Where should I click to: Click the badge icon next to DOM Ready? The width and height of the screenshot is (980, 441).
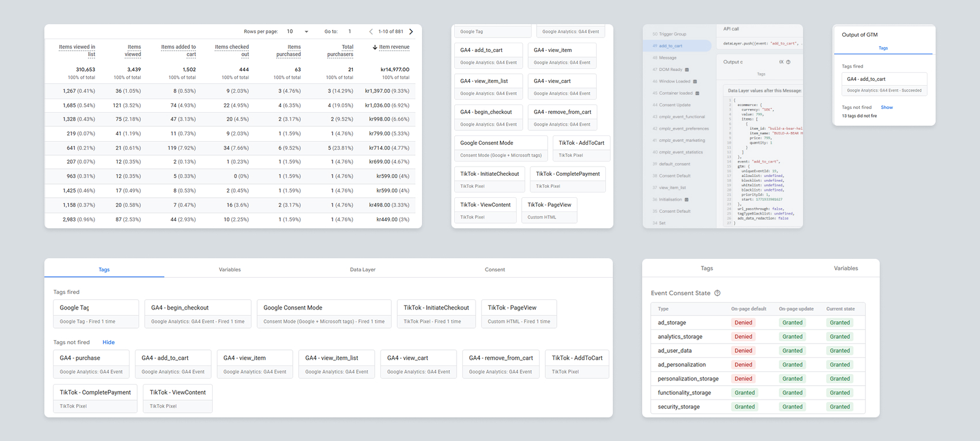coord(687,70)
